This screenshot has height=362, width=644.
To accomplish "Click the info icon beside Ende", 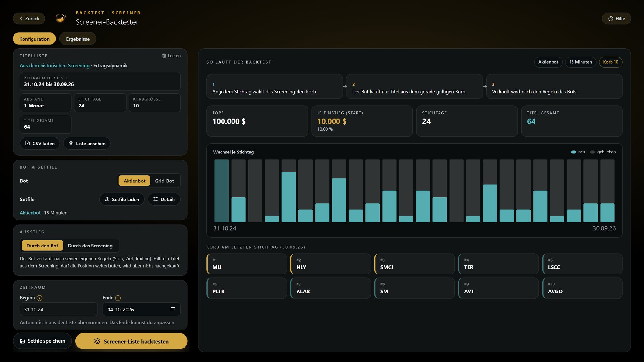I will pos(118,298).
